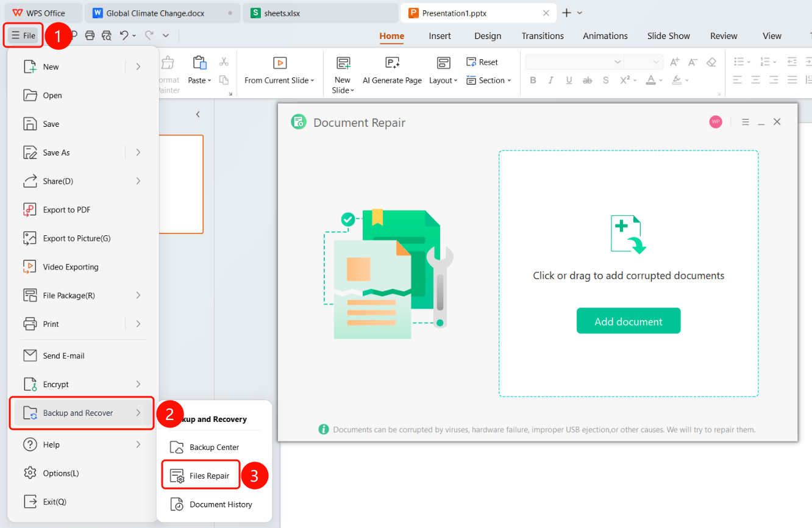Viewport: 812px width, 528px height.
Task: Toggle Bold formatting
Action: tap(533, 80)
